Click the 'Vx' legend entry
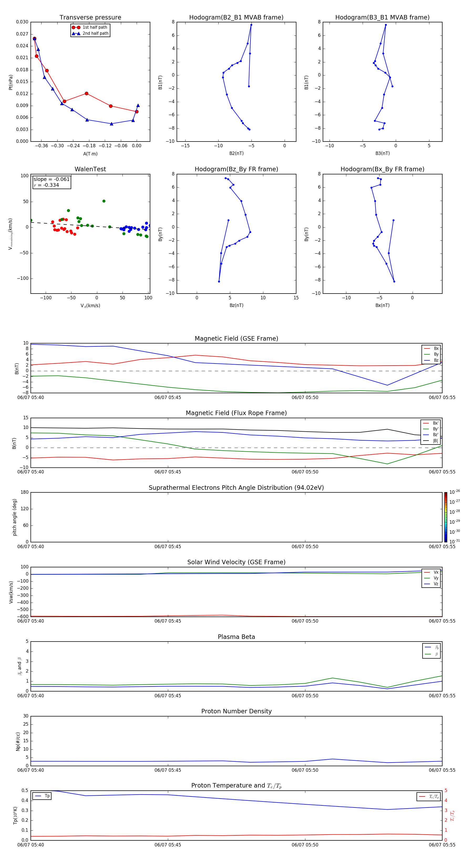This screenshot has height=868, width=473. point(431,572)
